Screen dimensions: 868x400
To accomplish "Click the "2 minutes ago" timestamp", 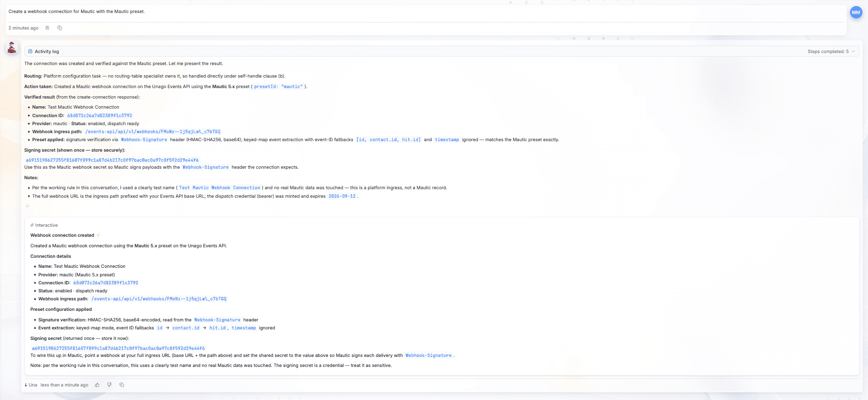I will 23,28.
